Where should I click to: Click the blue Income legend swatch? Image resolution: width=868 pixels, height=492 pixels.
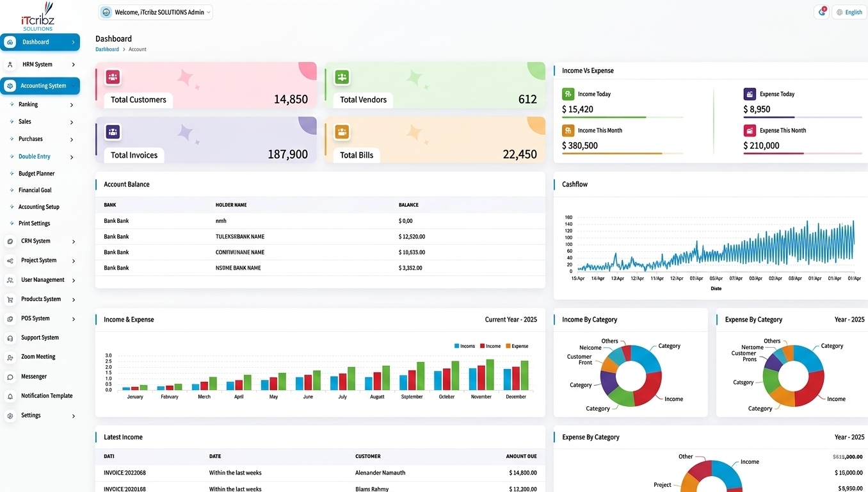click(457, 346)
